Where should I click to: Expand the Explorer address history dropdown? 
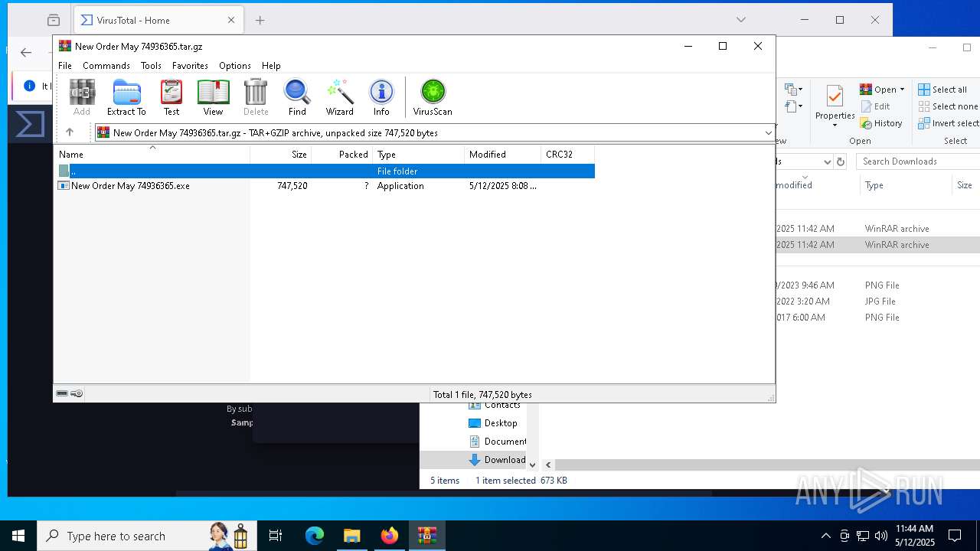827,161
